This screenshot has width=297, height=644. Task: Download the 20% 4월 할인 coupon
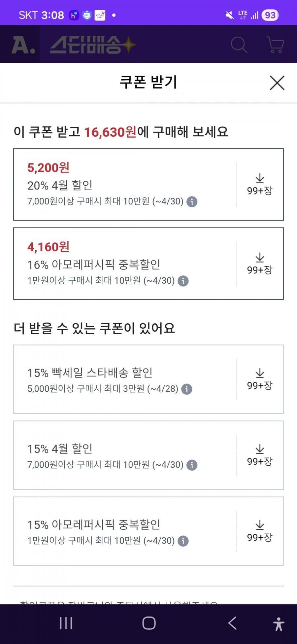pyautogui.click(x=260, y=184)
